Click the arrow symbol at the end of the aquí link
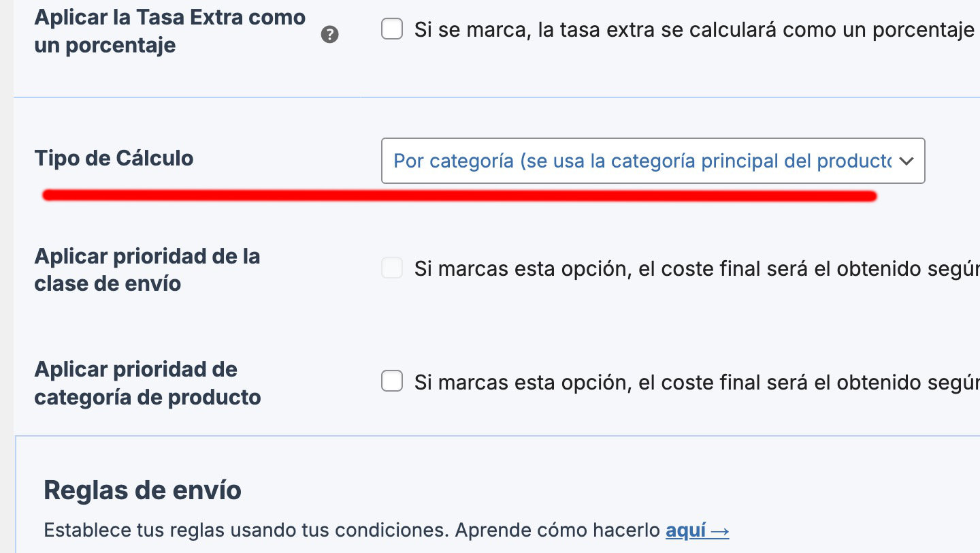This screenshot has height=553, width=980. coord(720,531)
